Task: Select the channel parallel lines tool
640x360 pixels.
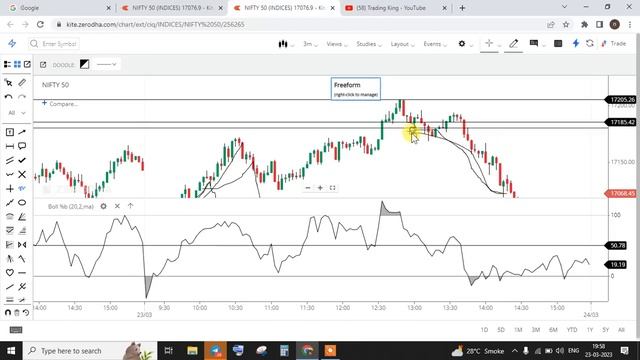Action: 10,160
